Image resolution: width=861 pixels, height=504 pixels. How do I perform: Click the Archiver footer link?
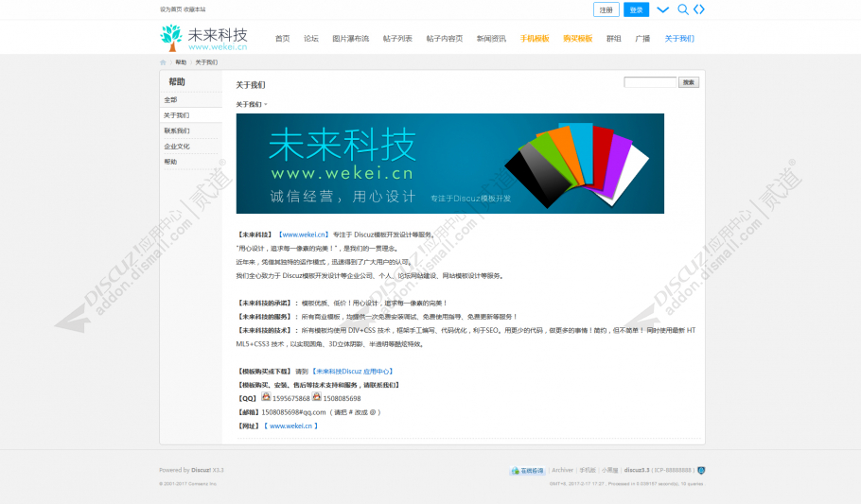(x=562, y=471)
